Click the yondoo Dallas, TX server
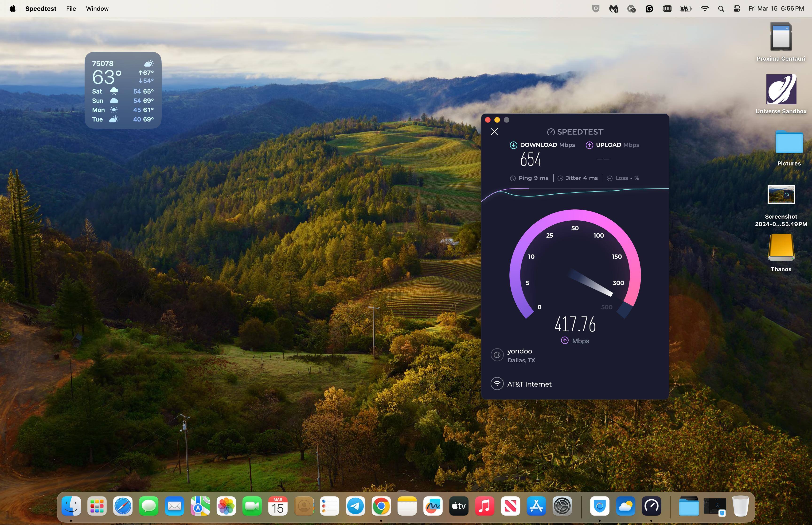Image resolution: width=812 pixels, height=525 pixels. (x=520, y=355)
